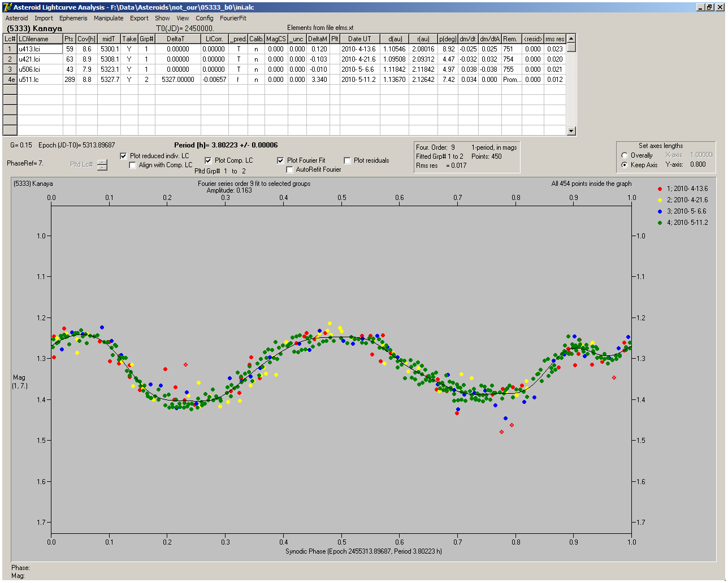Click the yellow legend dot for 2010-4-21.6

(660, 200)
